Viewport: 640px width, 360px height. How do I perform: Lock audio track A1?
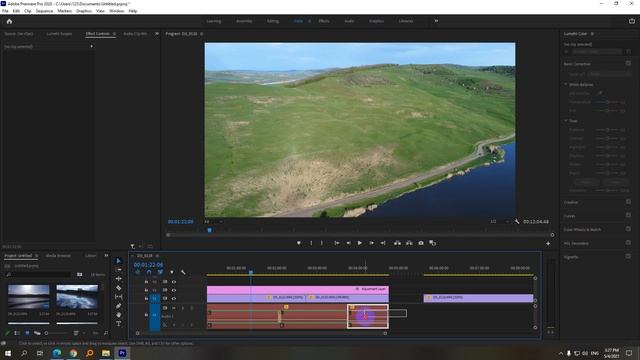point(146,315)
